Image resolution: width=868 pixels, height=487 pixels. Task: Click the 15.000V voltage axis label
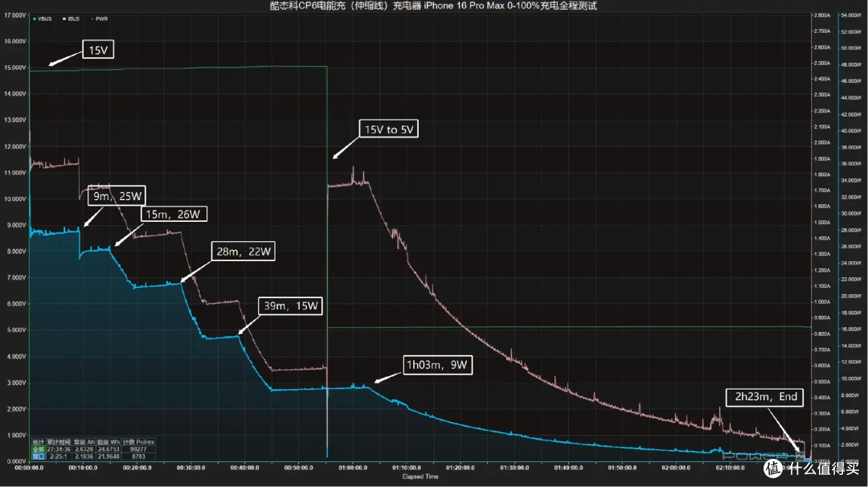click(x=15, y=68)
